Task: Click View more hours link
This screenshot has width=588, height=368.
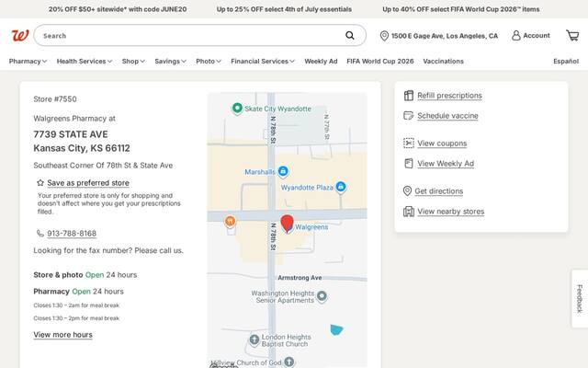Action: click(62, 335)
